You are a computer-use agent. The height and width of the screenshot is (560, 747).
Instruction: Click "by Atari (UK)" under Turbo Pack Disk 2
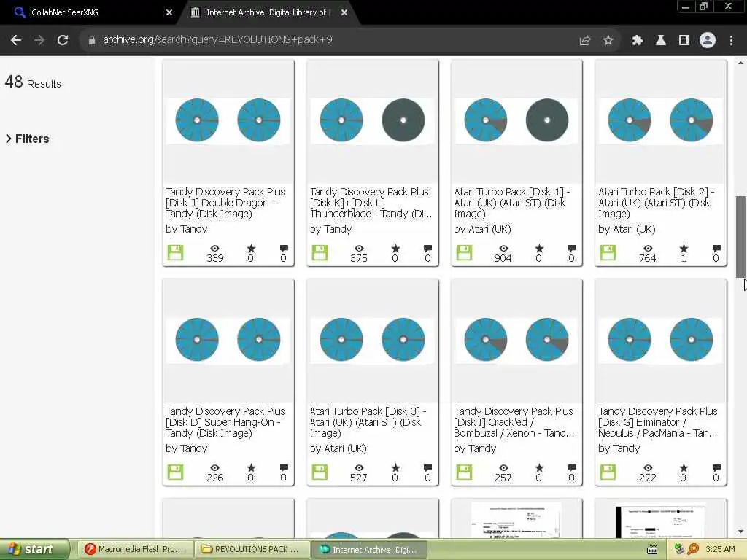[627, 229]
